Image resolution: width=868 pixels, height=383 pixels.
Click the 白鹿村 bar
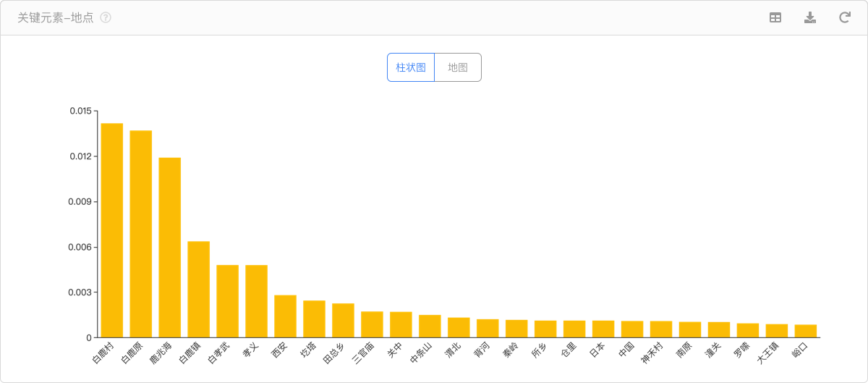pos(112,230)
